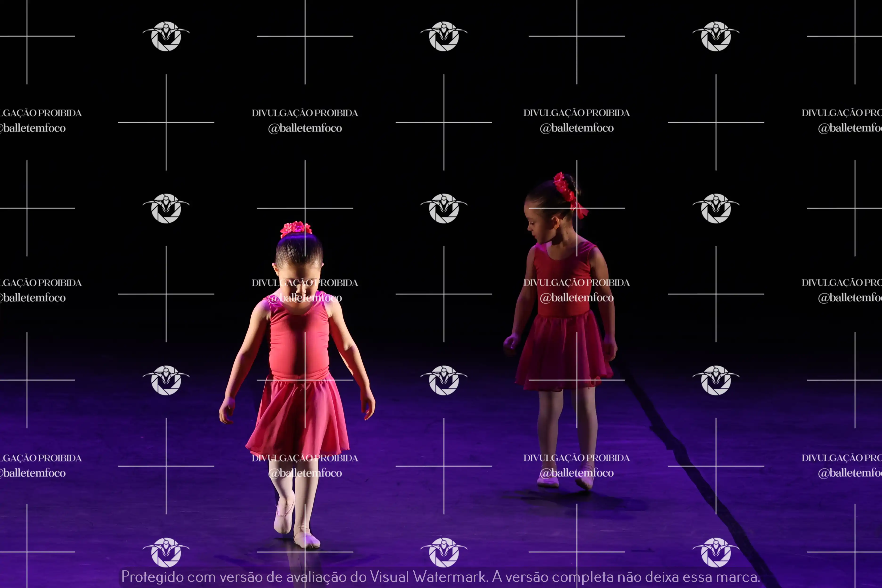Click the top-center ballet shutter logo watermark
The height and width of the screenshot is (588, 882).
pos(444,36)
